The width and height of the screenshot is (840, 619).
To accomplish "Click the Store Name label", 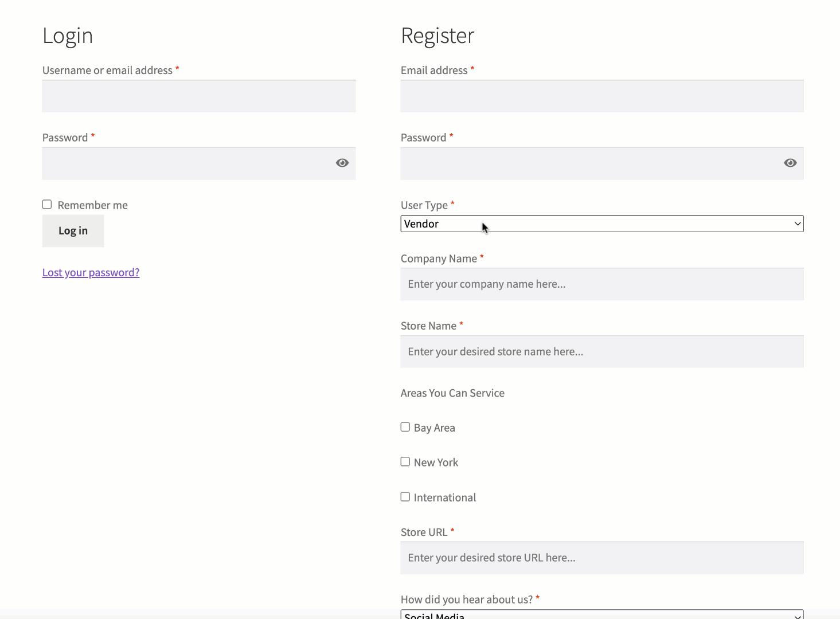I will (428, 326).
